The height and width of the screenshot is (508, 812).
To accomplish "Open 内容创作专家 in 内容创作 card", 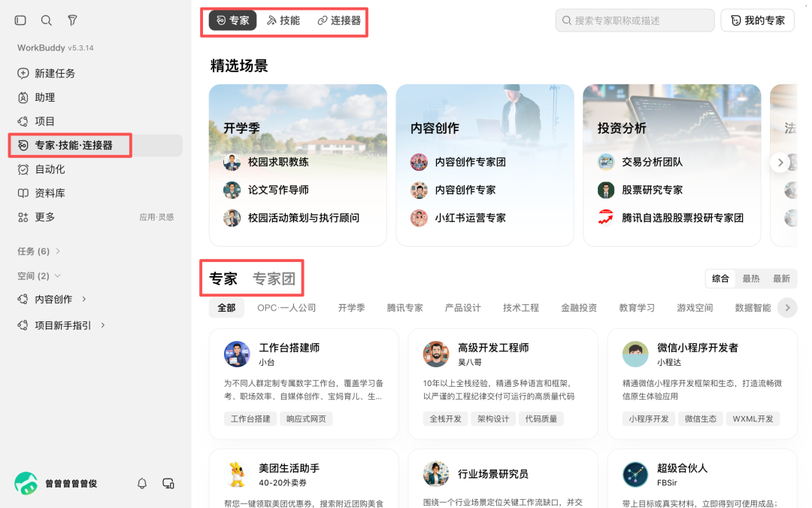I will 453,190.
